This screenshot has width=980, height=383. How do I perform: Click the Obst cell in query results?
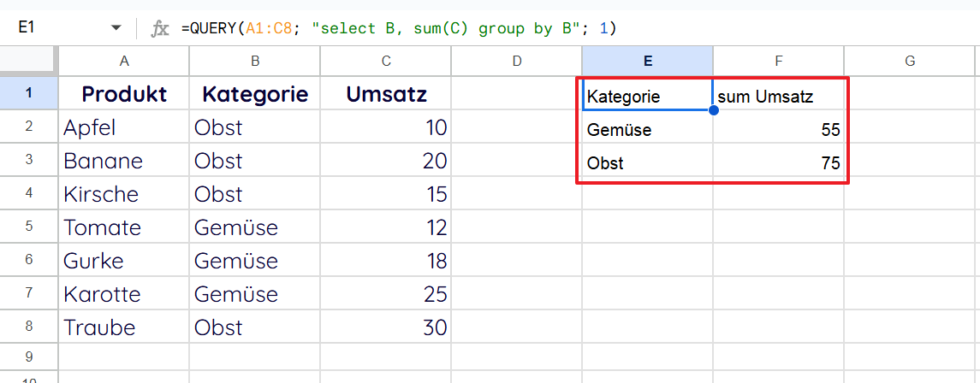tap(647, 163)
